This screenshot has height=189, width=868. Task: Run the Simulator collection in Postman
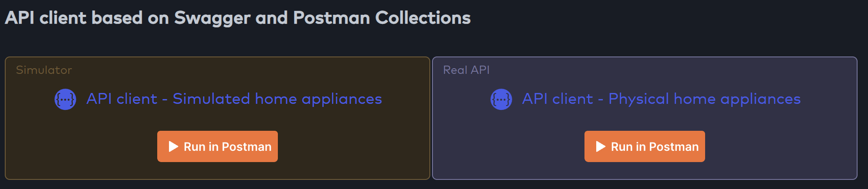coord(217,146)
